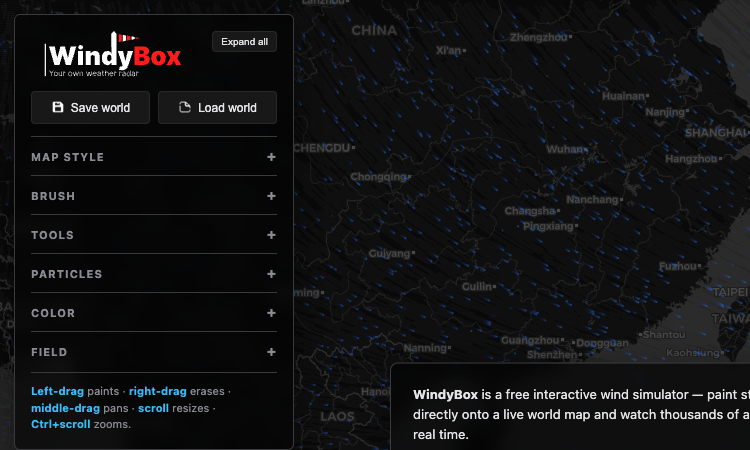The height and width of the screenshot is (450, 750).
Task: Click the Guilin city label on the map
Action: (x=477, y=286)
